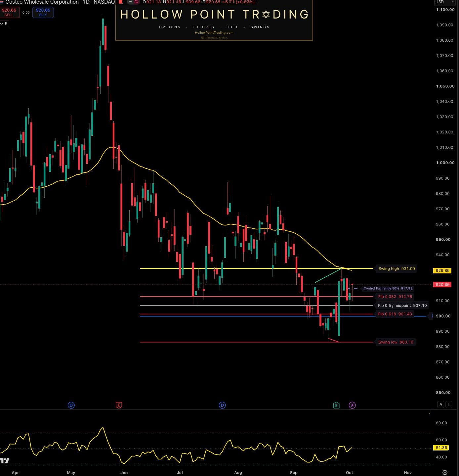
Task: Select the yellow 929.85 price axis label
Action: tap(442, 270)
